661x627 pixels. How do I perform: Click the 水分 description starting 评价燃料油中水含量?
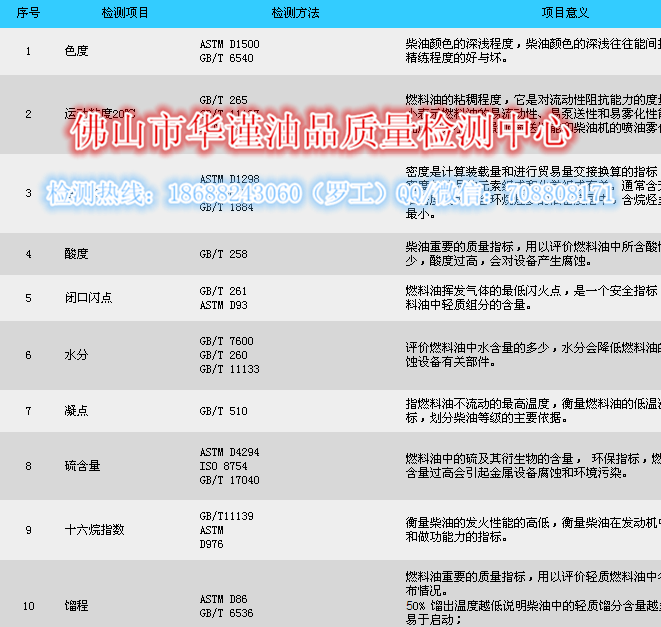[533, 355]
